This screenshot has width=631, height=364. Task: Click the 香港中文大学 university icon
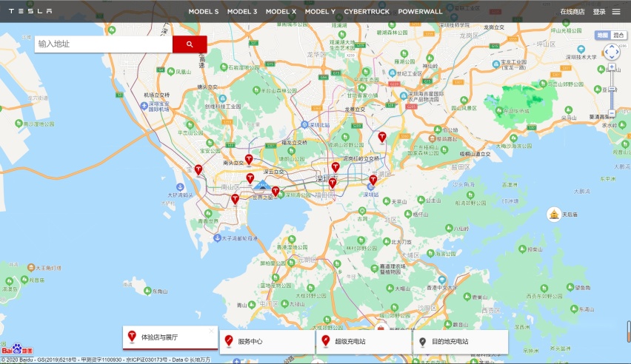(x=442, y=280)
